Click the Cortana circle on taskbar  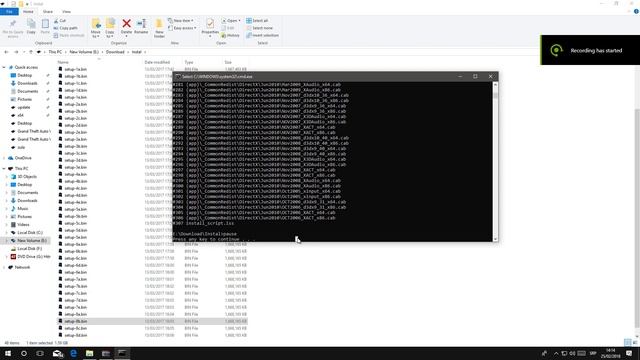click(x=24, y=353)
